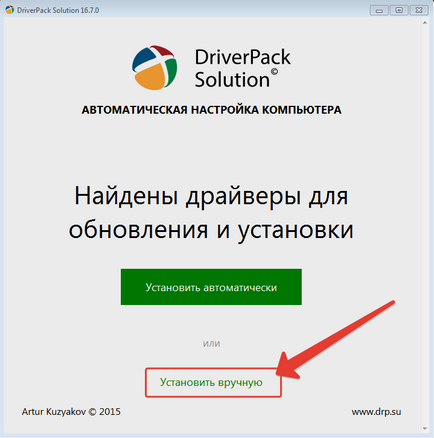Click the DriverPack Solution 16.7.0 window title

(58, 10)
